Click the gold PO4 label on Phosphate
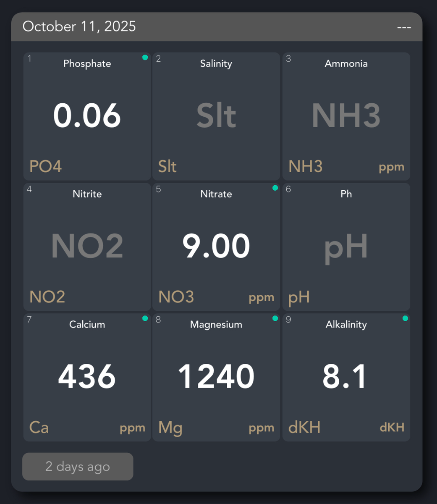Screen dimensions: 437x504 pos(45,167)
